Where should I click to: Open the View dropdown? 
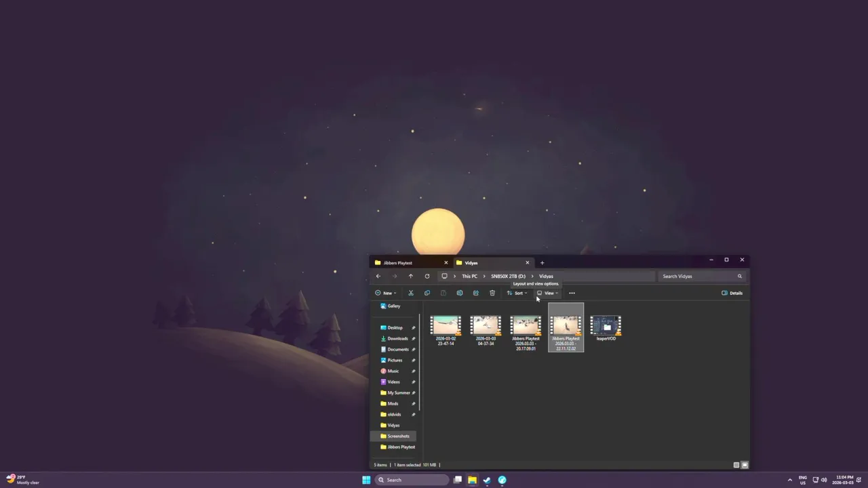(548, 293)
